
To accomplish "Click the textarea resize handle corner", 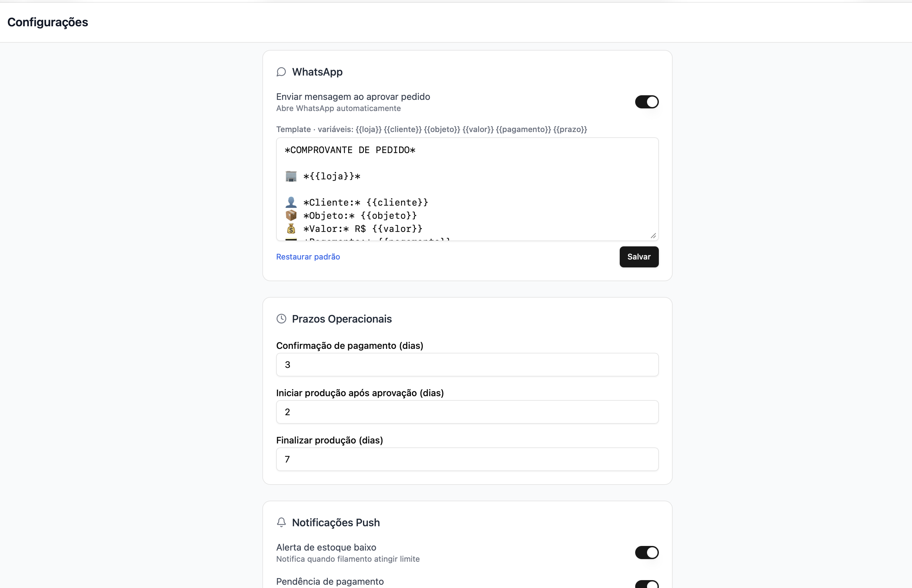I will click(653, 236).
